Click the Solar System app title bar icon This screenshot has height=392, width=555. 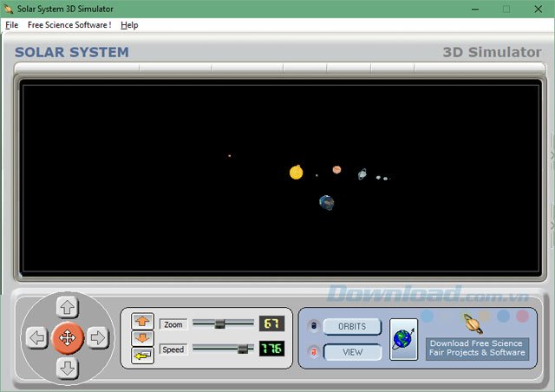[x=8, y=9]
